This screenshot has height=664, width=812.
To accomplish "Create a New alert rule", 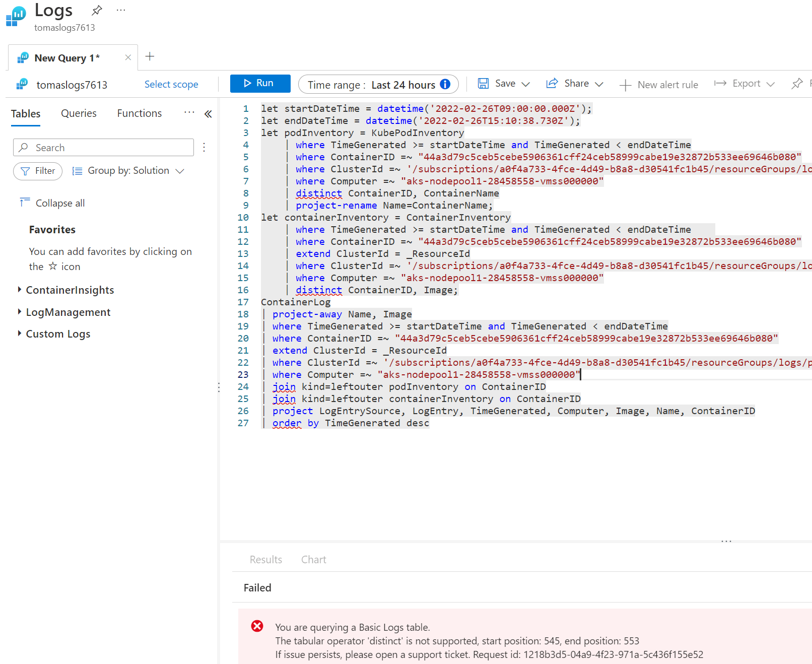I will 659,85.
